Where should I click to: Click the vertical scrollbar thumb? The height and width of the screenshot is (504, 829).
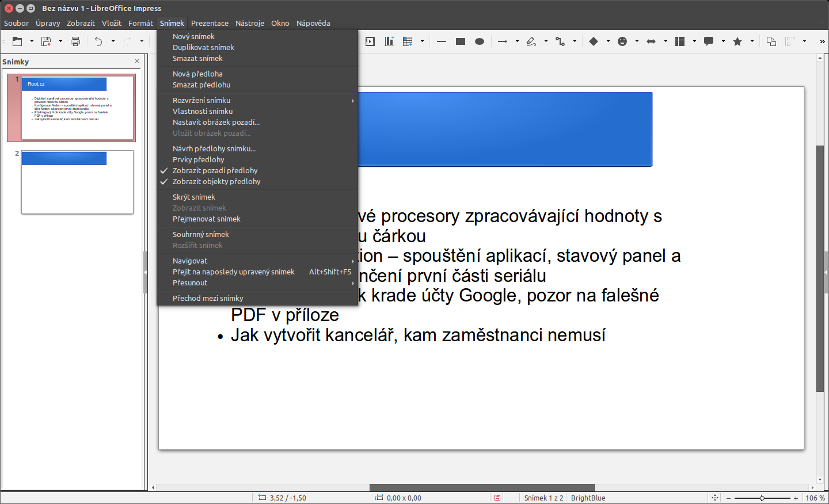coord(820,269)
